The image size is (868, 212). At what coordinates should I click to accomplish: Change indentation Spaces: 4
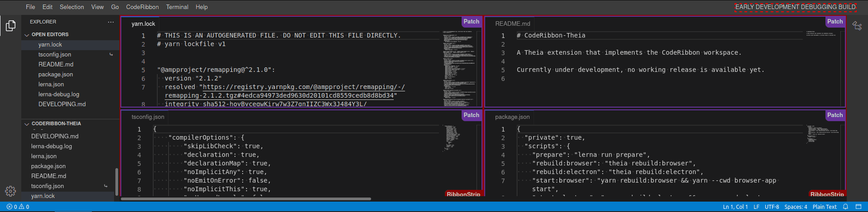[x=796, y=207]
